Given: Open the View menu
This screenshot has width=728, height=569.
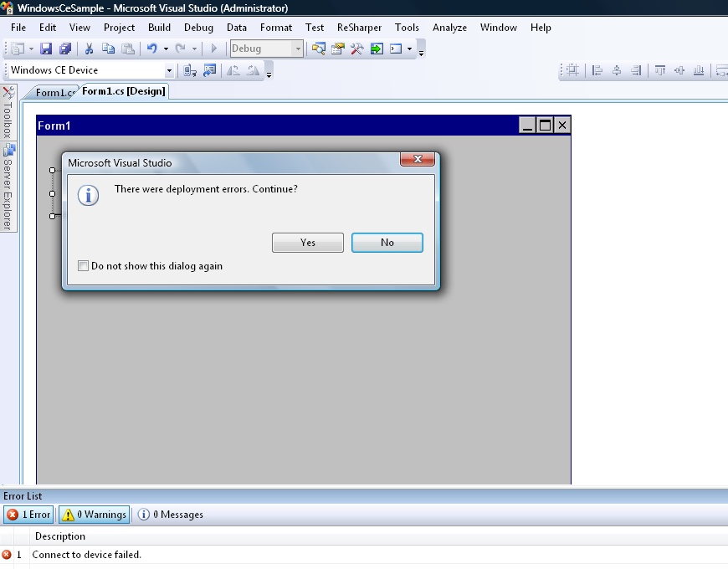Looking at the screenshot, I should (79, 28).
